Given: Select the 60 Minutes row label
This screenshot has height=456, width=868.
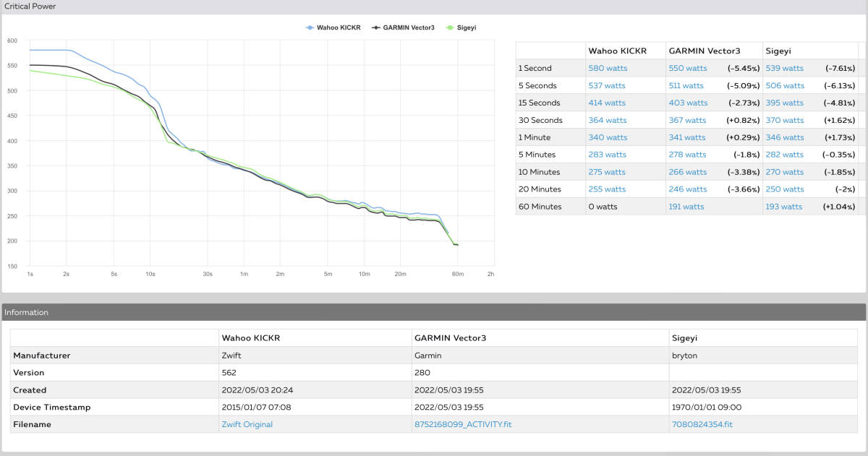Looking at the screenshot, I should click(540, 207).
